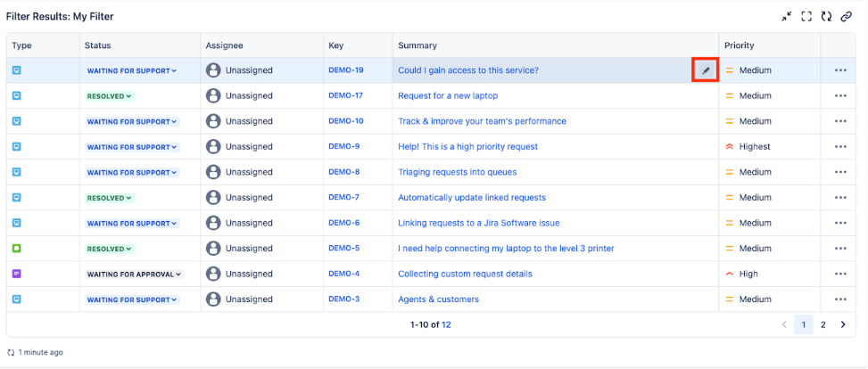This screenshot has height=369, width=868.
Task: Open more actions for DEMO-6
Action: pyautogui.click(x=840, y=223)
